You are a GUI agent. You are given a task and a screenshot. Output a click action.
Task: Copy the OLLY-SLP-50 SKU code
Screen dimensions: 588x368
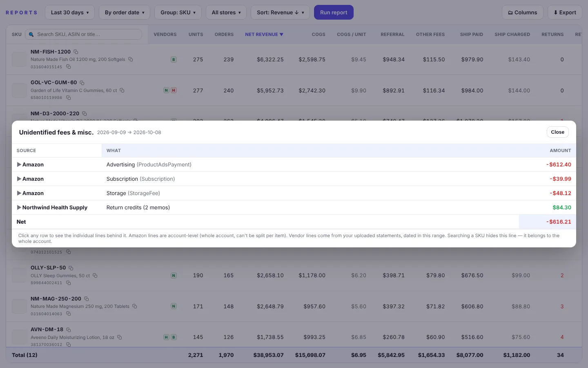(71, 268)
